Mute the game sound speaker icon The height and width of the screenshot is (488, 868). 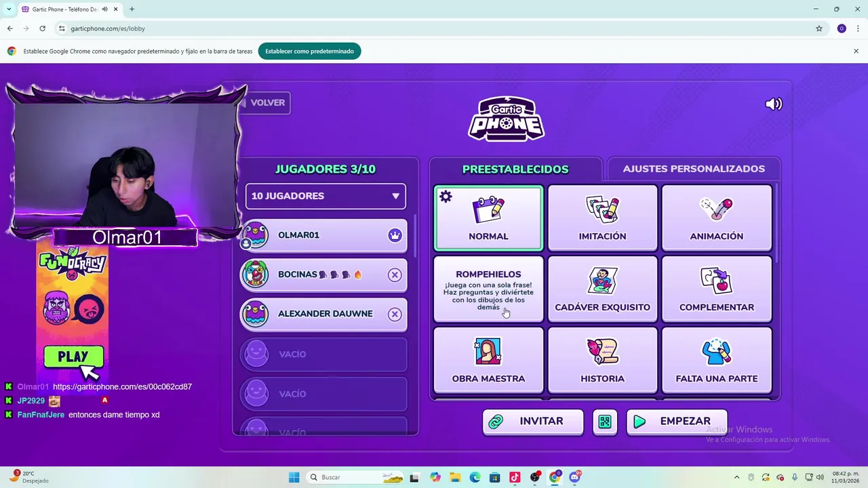[x=774, y=104]
